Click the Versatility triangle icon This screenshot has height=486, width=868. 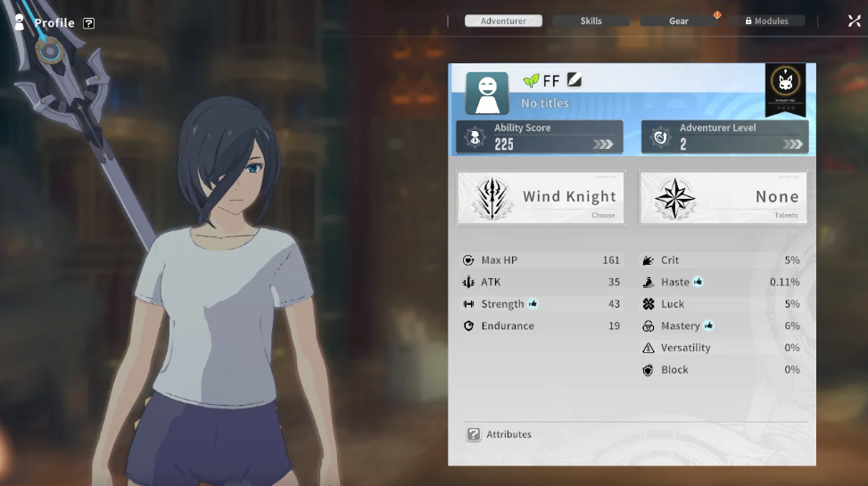click(649, 348)
